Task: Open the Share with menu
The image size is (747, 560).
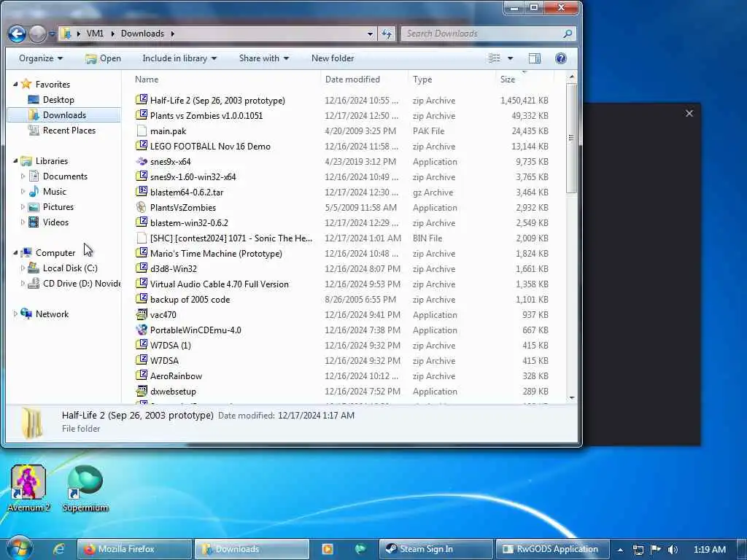Action: coord(264,58)
